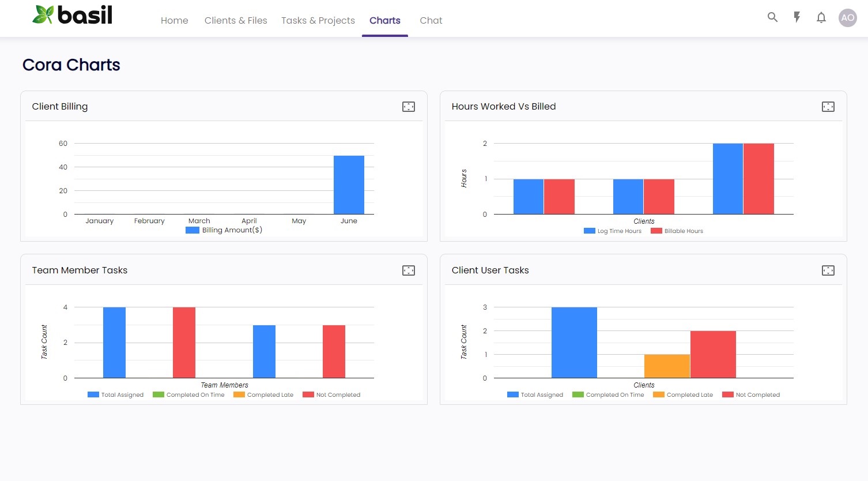Toggle Billing Amount($) legend series

point(224,230)
